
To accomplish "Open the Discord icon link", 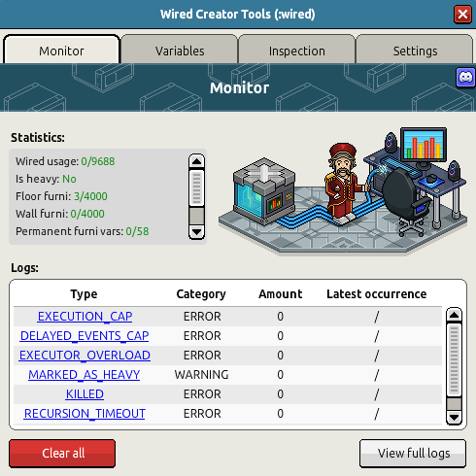I will point(465,78).
